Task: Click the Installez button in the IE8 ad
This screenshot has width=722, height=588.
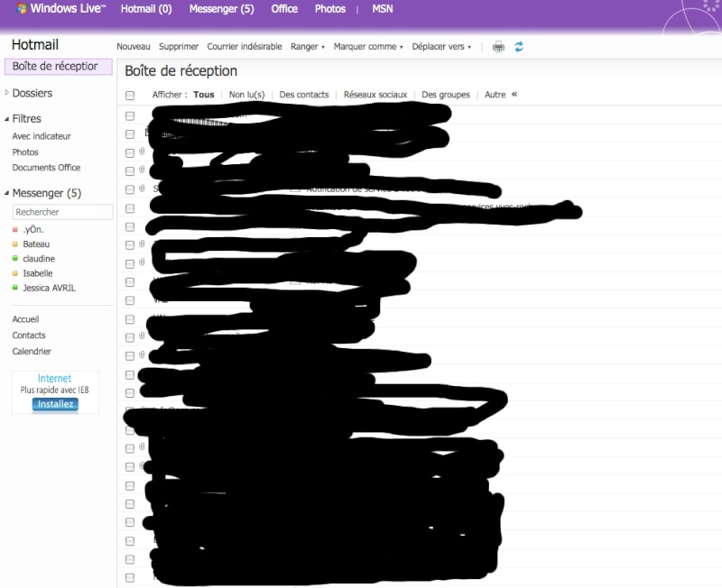Action: coord(55,404)
